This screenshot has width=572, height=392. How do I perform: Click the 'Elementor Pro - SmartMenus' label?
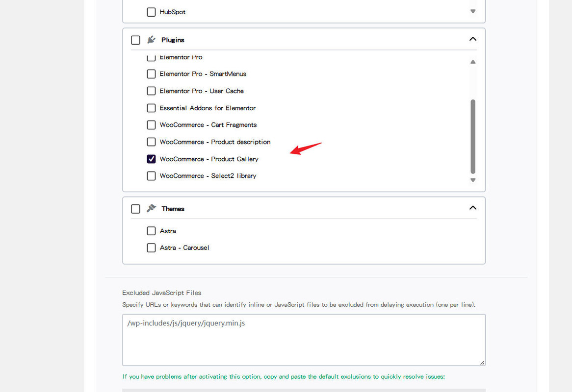coord(203,74)
